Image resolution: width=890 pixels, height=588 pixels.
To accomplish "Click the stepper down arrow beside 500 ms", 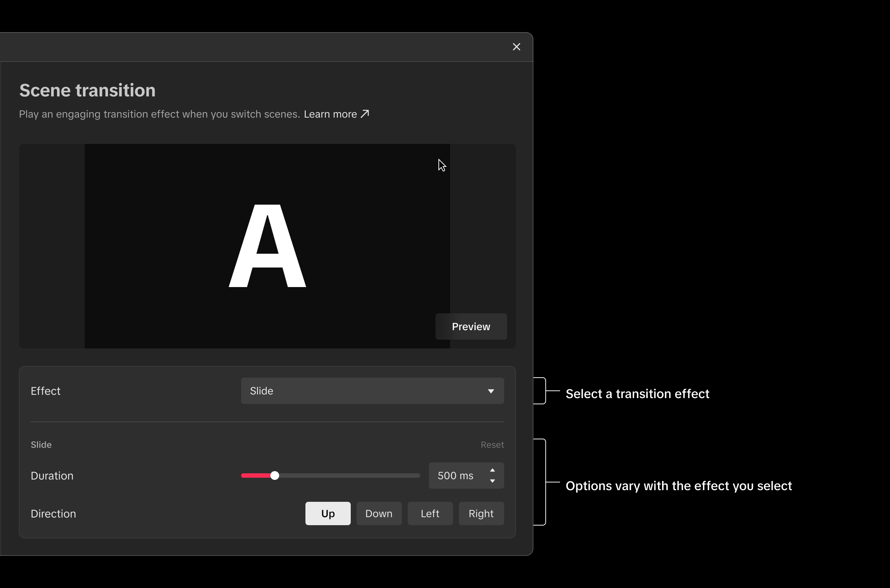I will click(x=492, y=480).
